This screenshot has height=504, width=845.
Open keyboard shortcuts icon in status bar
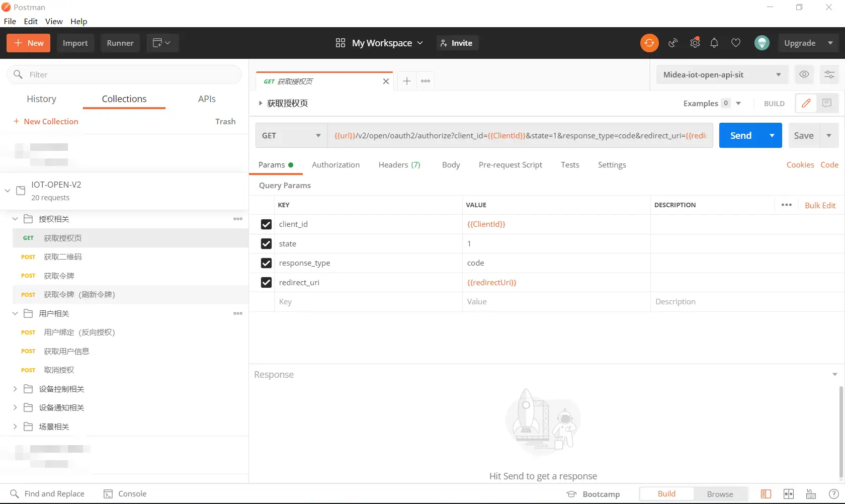[x=811, y=494]
